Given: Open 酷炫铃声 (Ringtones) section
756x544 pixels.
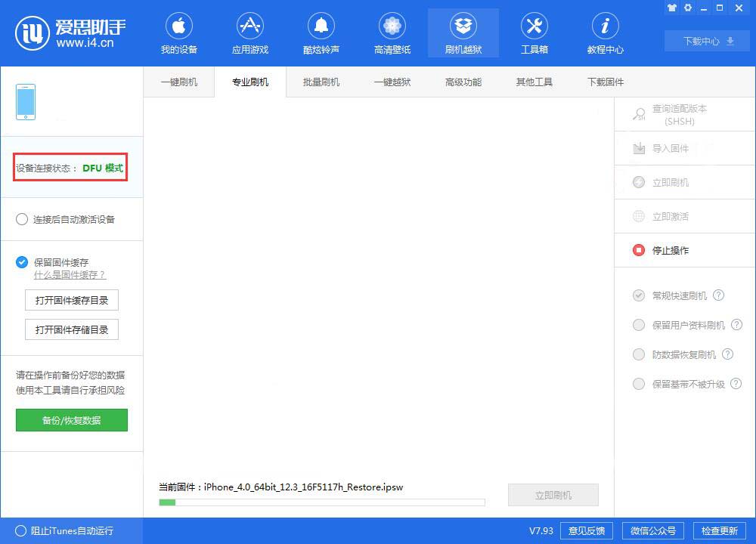Looking at the screenshot, I should point(321,32).
